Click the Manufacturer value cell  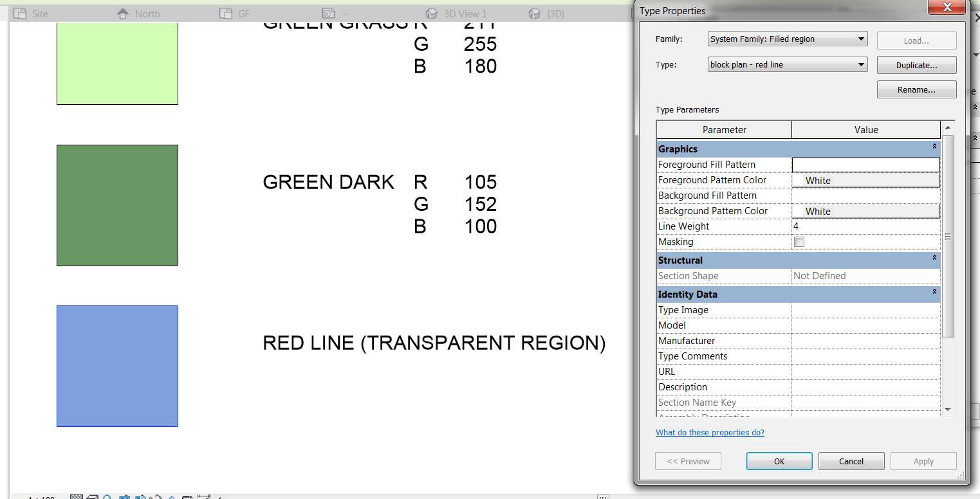click(866, 341)
